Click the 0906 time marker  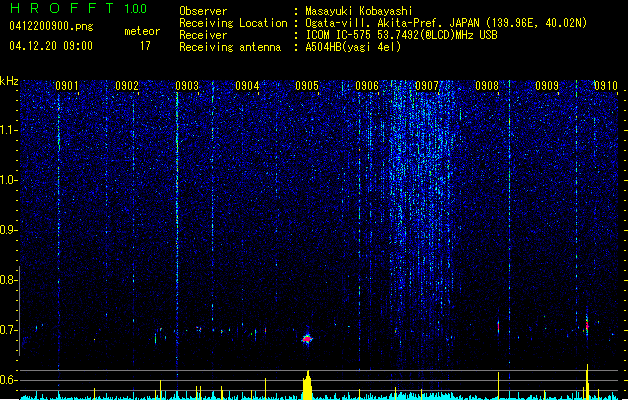click(367, 86)
